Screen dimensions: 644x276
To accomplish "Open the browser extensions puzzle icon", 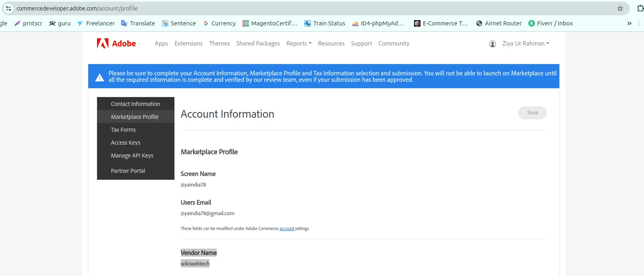I will pos(640,8).
